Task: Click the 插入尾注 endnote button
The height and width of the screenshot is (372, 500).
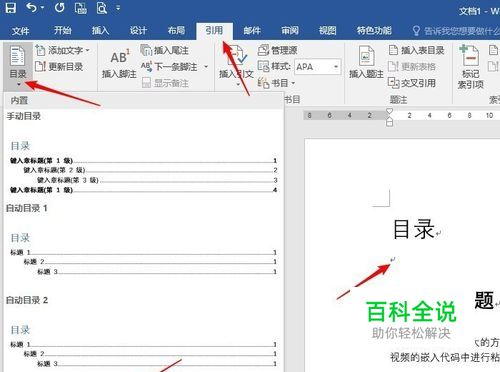Action: [165, 51]
